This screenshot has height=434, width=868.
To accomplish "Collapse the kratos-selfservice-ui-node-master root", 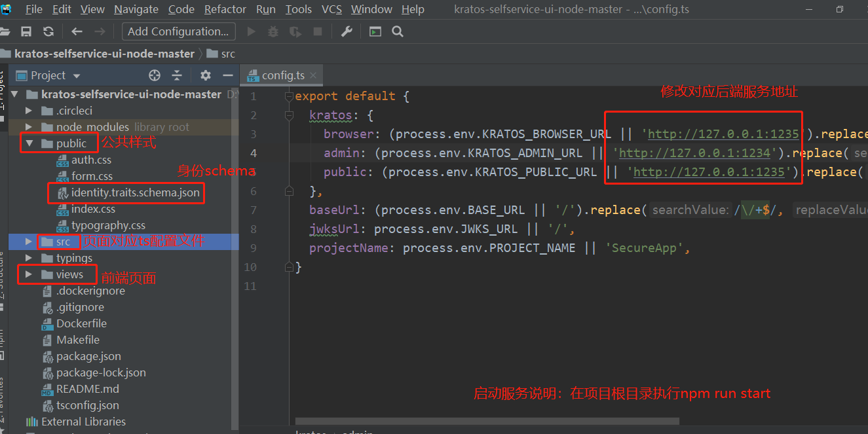I will pos(14,94).
